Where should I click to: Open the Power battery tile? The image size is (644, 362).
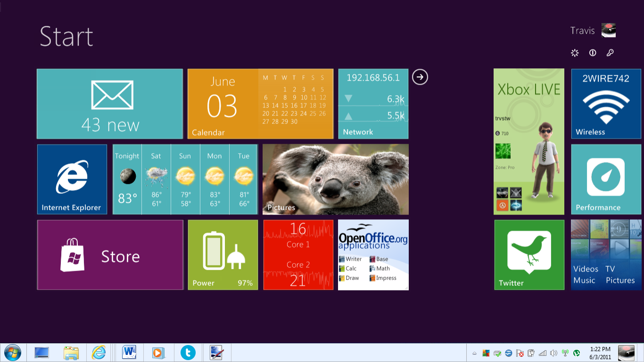pyautogui.click(x=223, y=255)
